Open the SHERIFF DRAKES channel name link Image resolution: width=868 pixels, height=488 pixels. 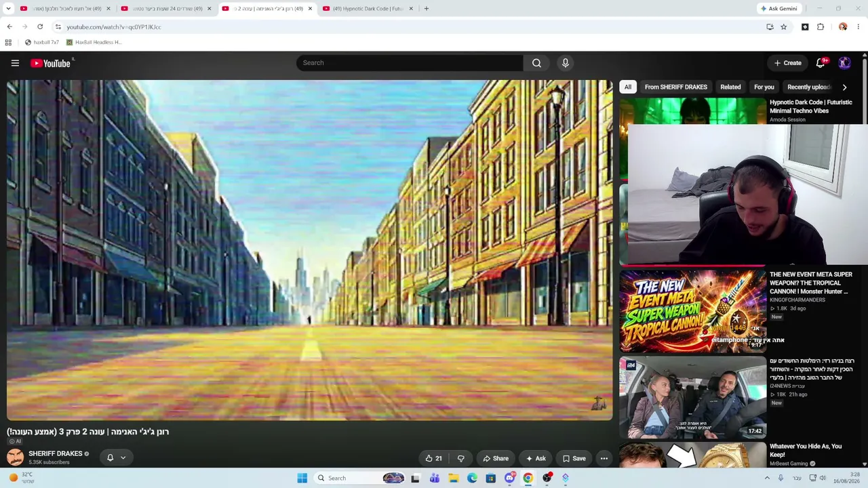point(56,453)
